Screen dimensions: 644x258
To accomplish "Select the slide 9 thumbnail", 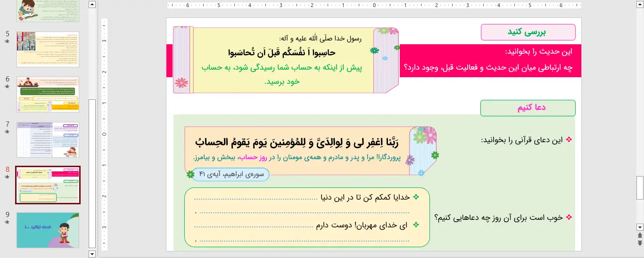I will click(48, 230).
